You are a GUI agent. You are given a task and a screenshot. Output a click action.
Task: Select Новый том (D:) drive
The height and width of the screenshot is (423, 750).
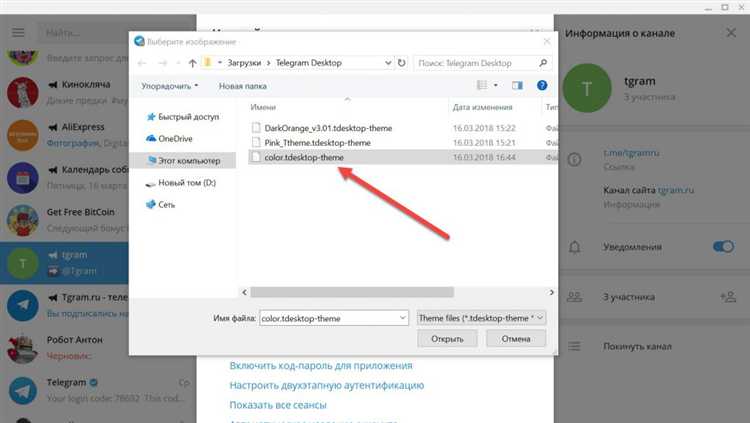coord(181,183)
